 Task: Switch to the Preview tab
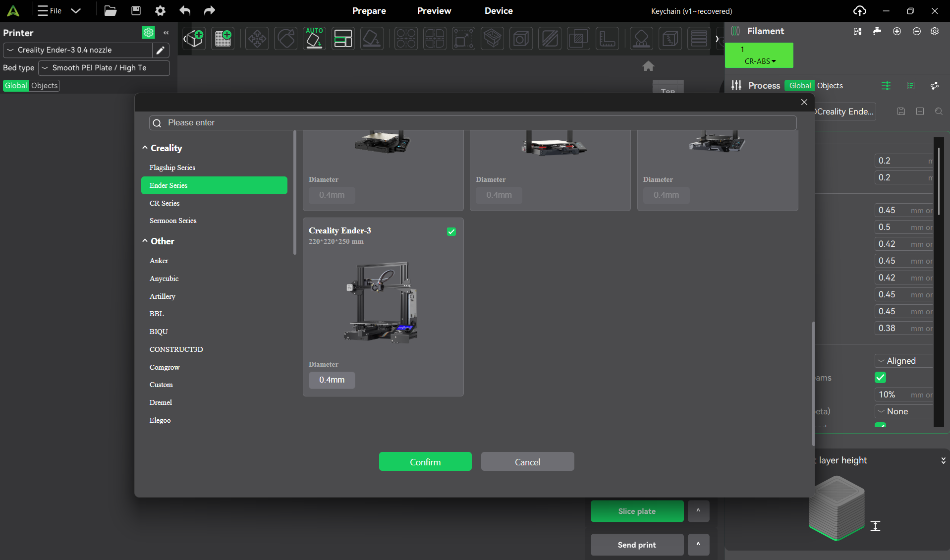pos(434,10)
